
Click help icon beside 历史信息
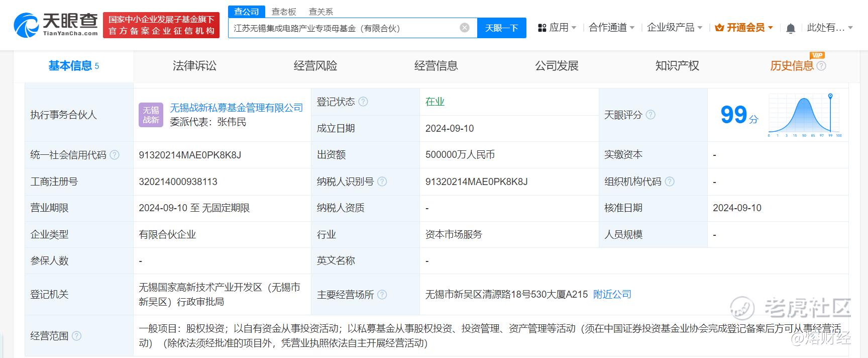[821, 66]
